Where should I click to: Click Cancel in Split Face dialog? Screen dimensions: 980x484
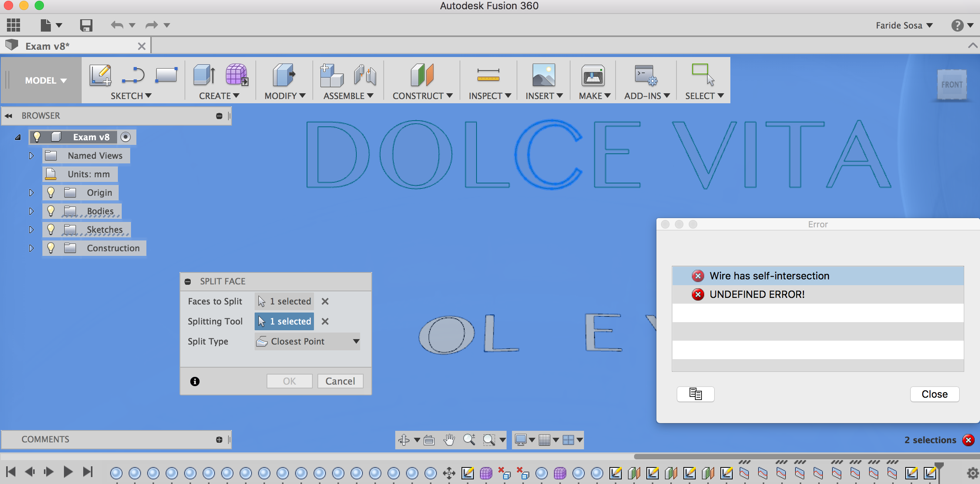click(x=340, y=381)
